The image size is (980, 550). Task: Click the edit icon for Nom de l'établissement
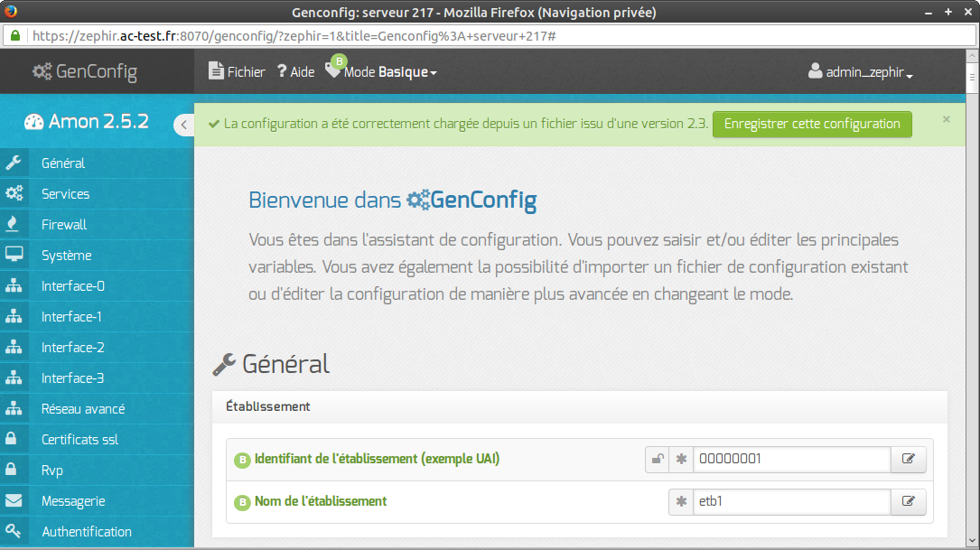pyautogui.click(x=908, y=501)
